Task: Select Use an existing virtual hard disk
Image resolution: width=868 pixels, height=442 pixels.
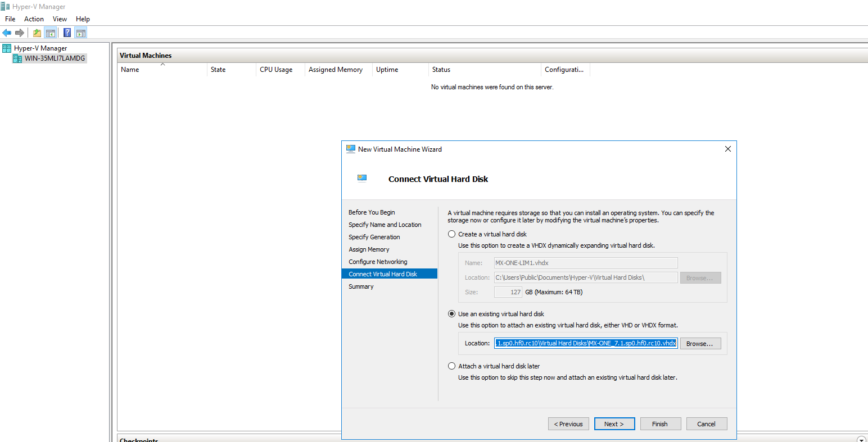Action: 452,314
